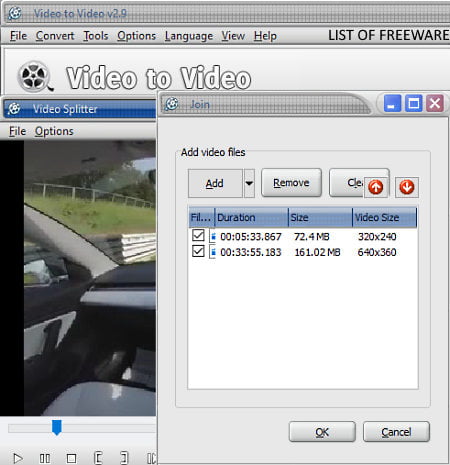Click the Join dialog title bar icon
This screenshot has height=465, width=450.
pos(172,104)
